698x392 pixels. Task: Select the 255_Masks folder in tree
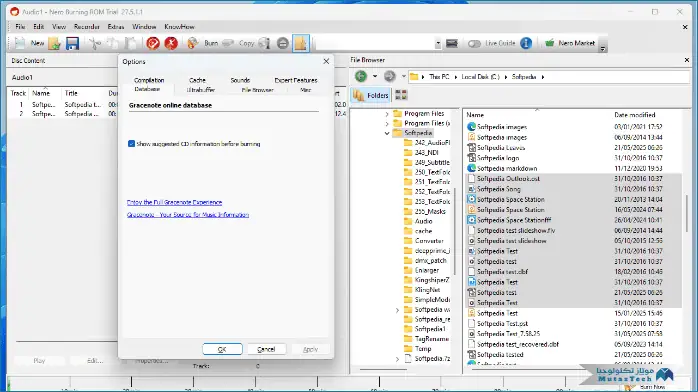pyautogui.click(x=430, y=211)
